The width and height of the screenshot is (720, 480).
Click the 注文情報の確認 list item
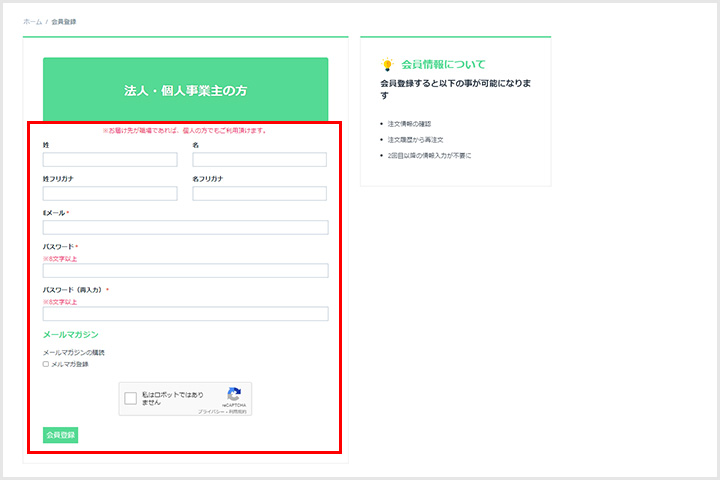coord(409,124)
